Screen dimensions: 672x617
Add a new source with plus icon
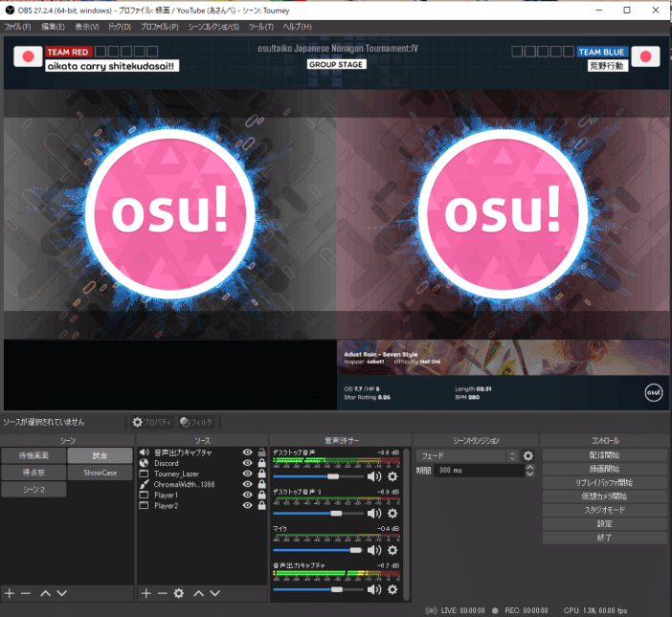click(x=146, y=593)
